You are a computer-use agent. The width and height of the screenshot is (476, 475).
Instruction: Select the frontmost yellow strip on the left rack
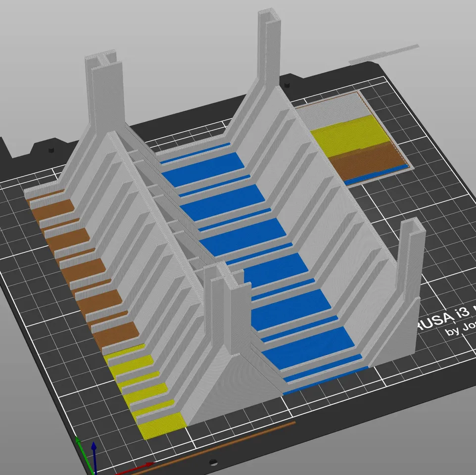click(163, 425)
